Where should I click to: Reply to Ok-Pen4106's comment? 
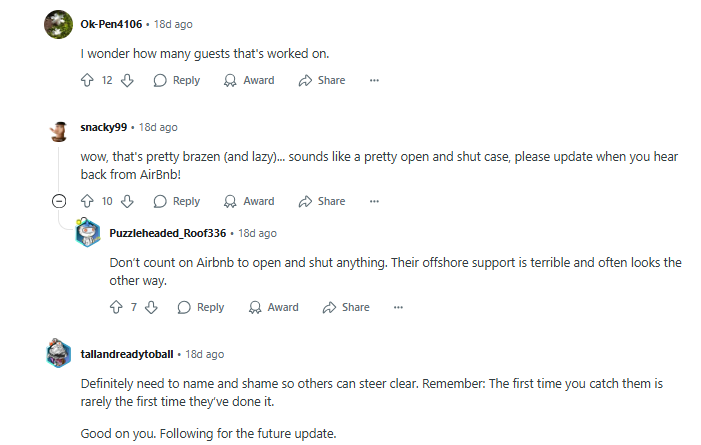tap(177, 80)
